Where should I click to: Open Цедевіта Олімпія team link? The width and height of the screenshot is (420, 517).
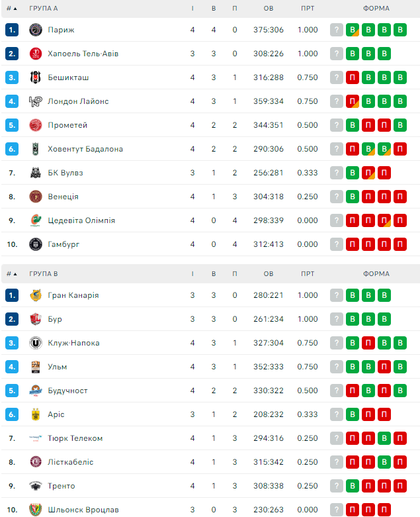click(81, 220)
